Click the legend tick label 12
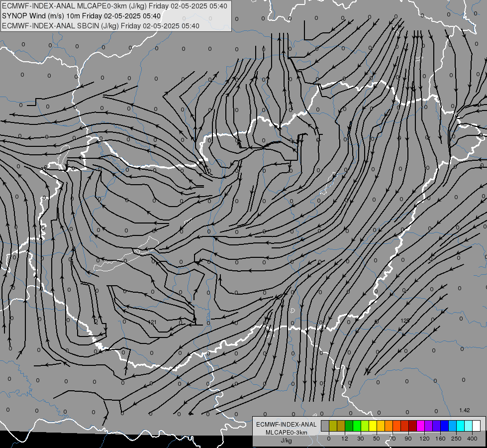487x448 pixels. pyautogui.click(x=345, y=439)
